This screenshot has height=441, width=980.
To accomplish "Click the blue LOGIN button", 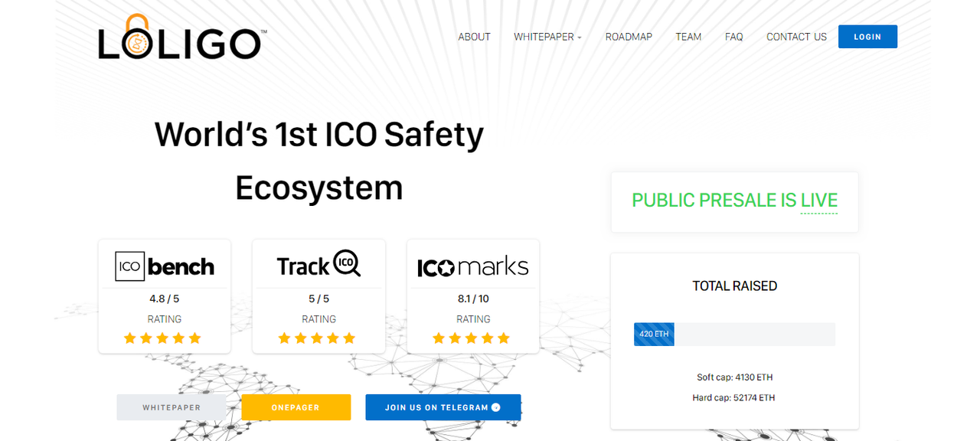I will (x=867, y=37).
